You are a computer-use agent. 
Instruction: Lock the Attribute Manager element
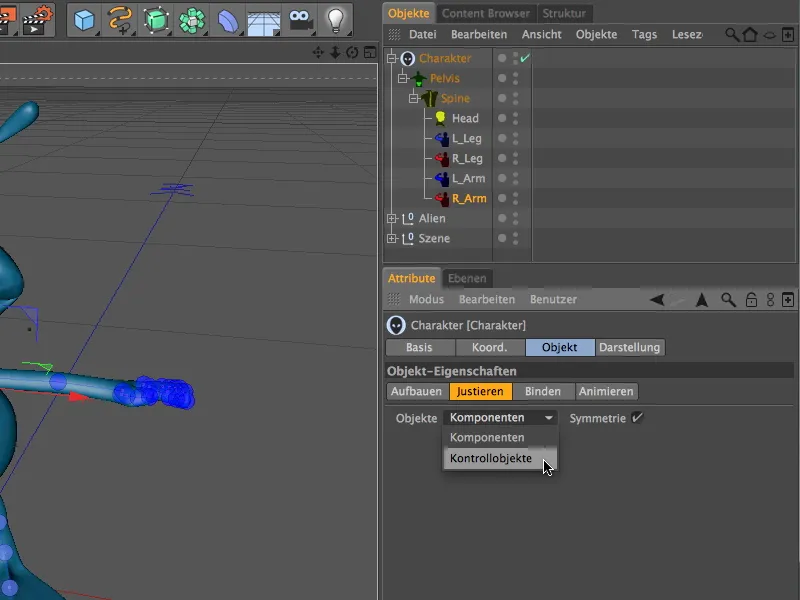(x=751, y=299)
